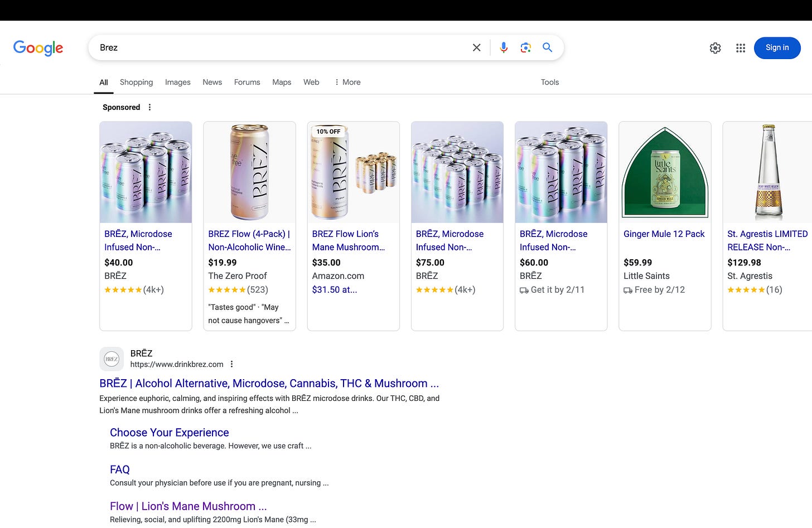Image resolution: width=812 pixels, height=528 pixels.
Task: Click the Free by 2/12 delivery text
Action: (654, 290)
